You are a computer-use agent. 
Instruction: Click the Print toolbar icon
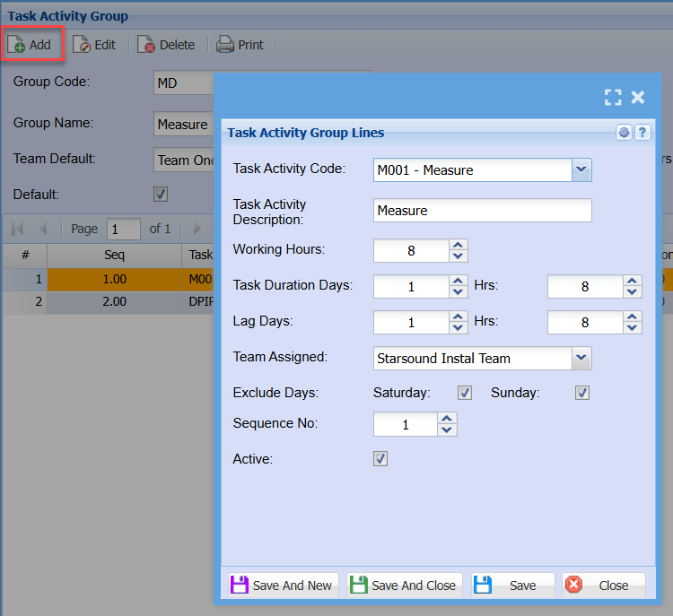click(225, 45)
